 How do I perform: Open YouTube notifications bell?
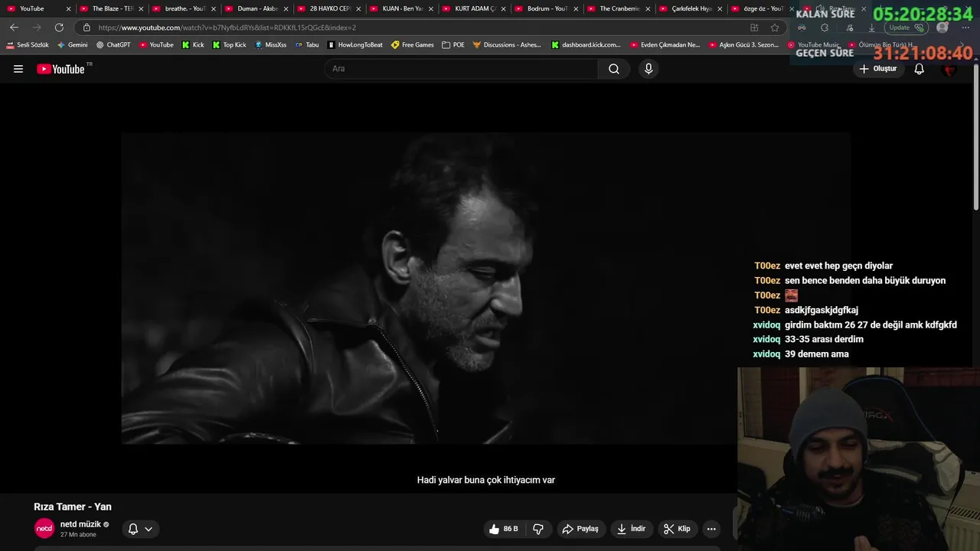tap(920, 69)
